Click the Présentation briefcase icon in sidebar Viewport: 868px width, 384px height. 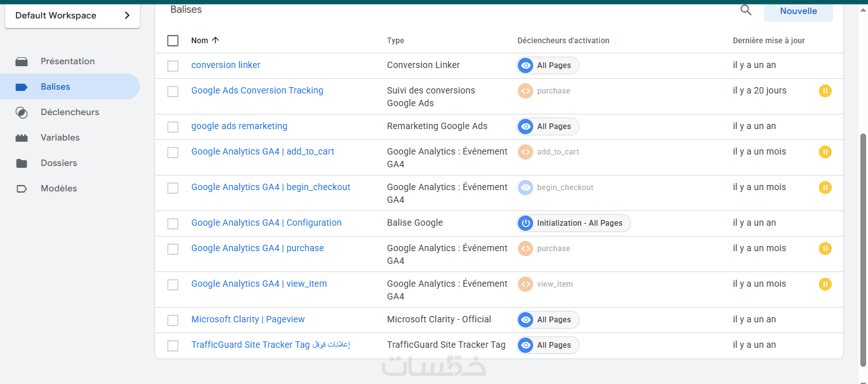22,62
